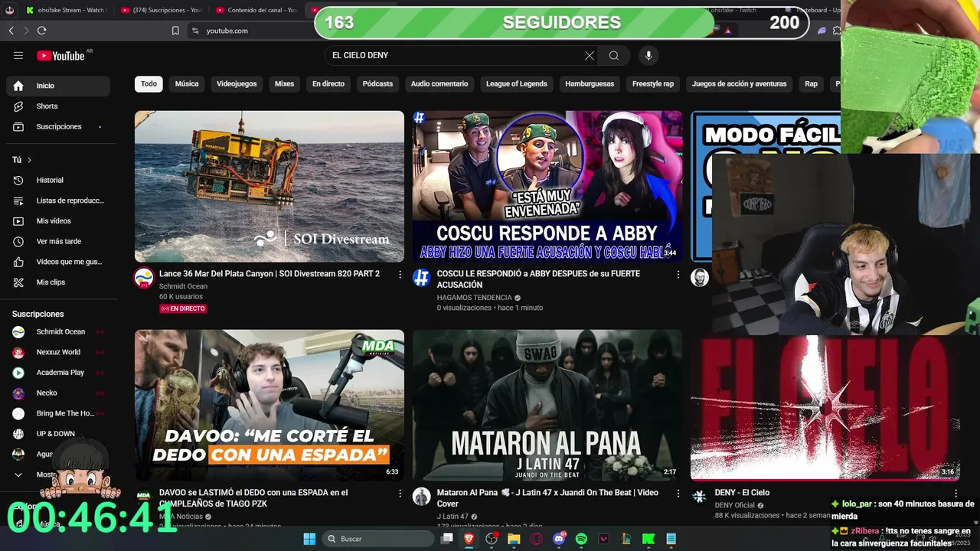Select the Todo filter chip
Image resolution: width=980 pixels, height=551 pixels.
point(149,83)
